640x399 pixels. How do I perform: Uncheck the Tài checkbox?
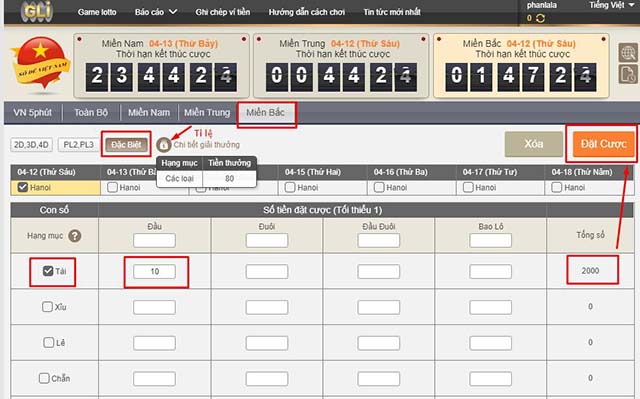coord(48,271)
